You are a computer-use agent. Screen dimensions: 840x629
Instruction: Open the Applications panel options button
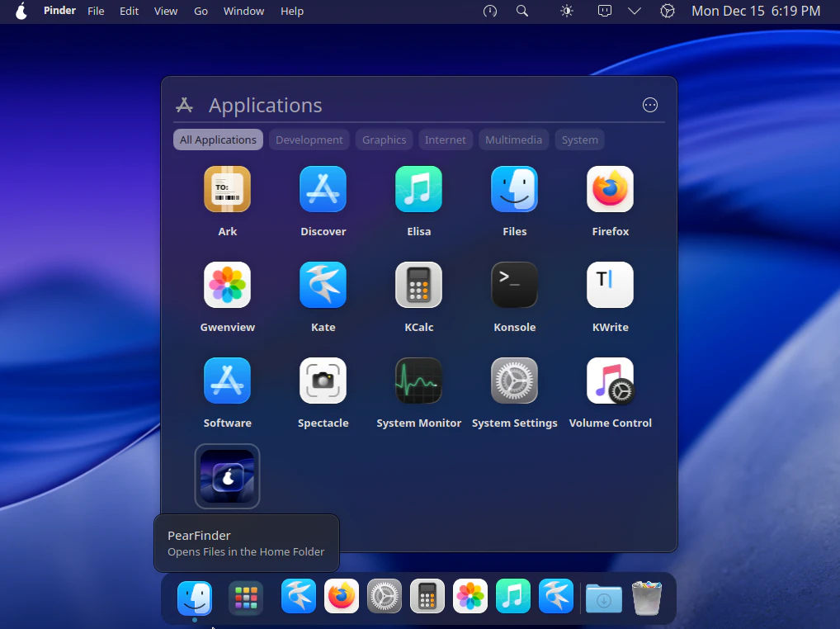tap(650, 105)
